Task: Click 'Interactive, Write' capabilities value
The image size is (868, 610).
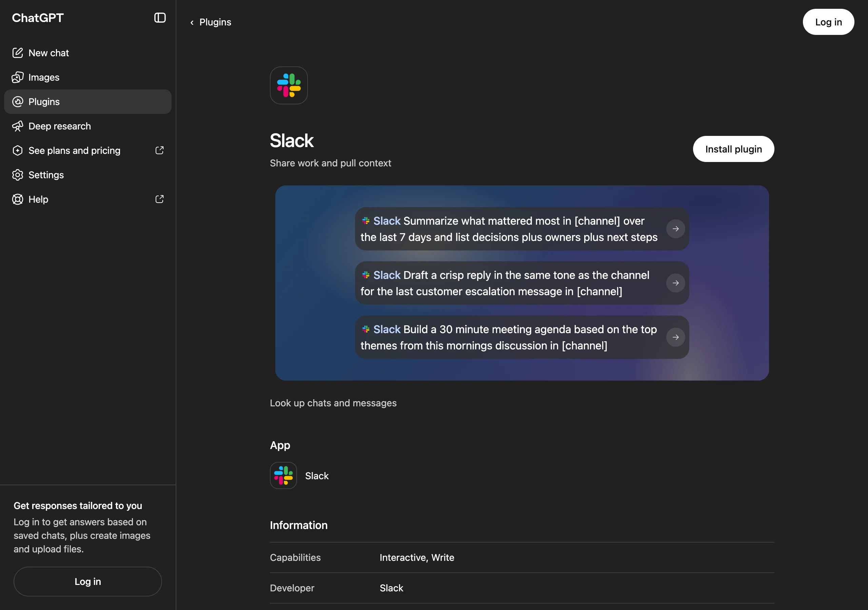Action: tap(417, 557)
